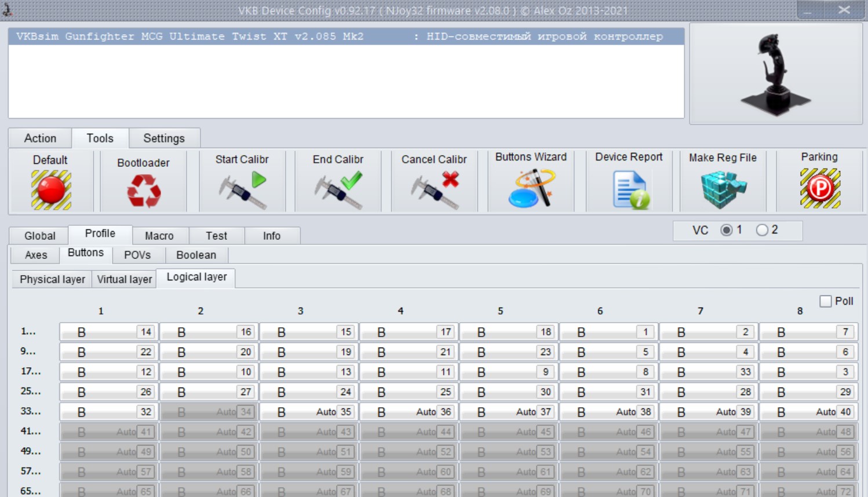The width and height of the screenshot is (868, 497).
Task: Click button cell mapped to 12
Action: coord(109,372)
